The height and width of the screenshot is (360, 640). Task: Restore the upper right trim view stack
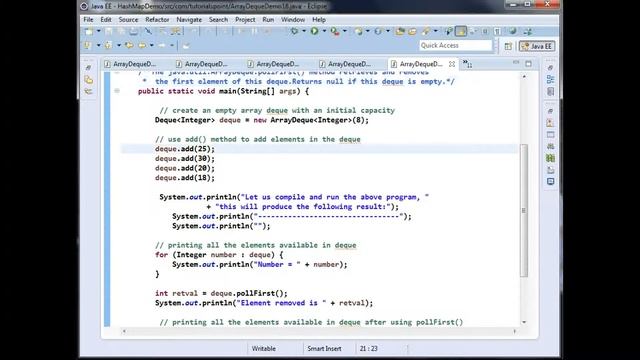550,67
